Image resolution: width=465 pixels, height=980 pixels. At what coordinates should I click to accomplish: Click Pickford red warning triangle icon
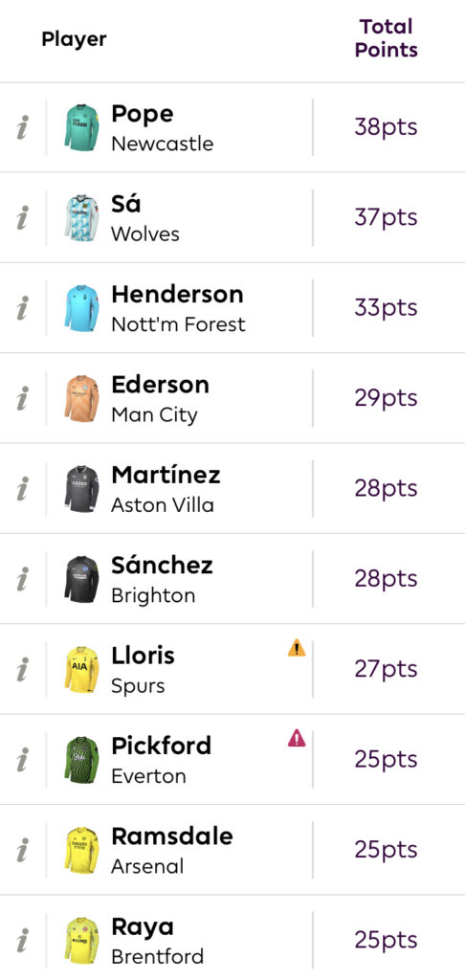(x=297, y=739)
